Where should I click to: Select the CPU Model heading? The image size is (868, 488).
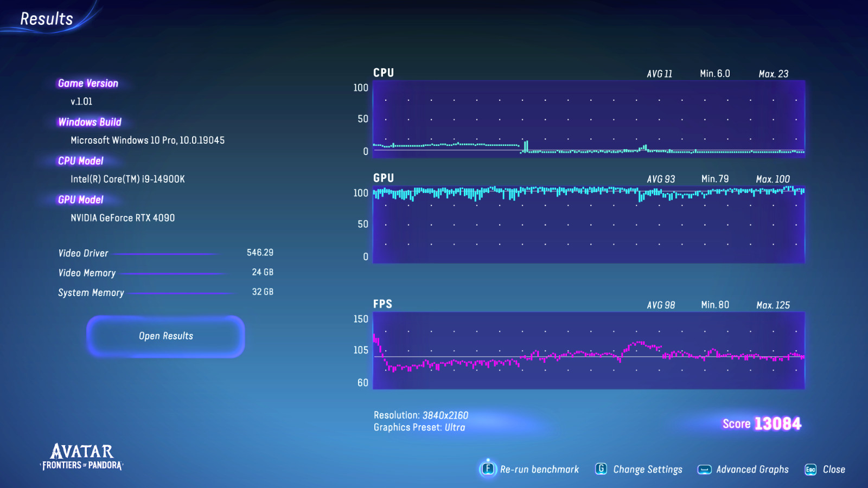pos(80,161)
